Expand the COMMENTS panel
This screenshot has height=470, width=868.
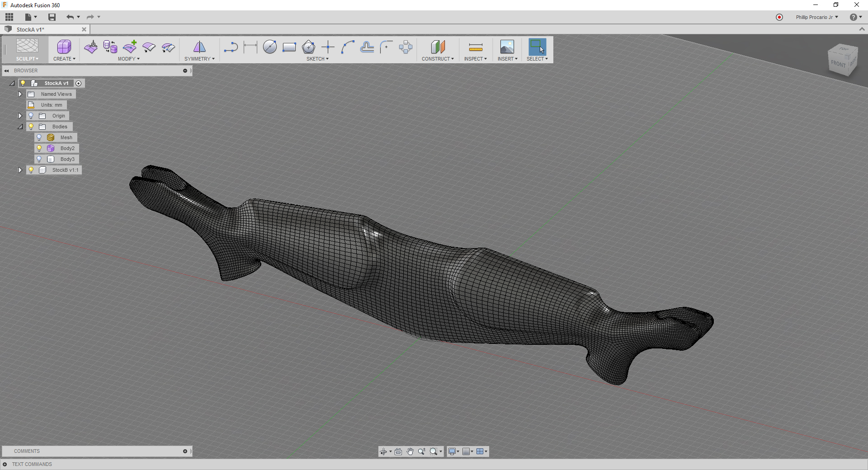tap(185, 451)
